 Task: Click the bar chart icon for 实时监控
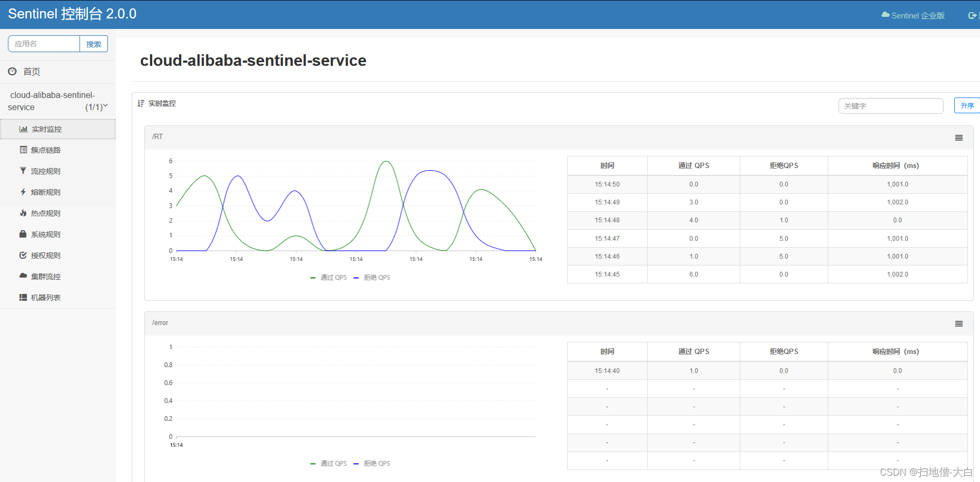pos(23,129)
